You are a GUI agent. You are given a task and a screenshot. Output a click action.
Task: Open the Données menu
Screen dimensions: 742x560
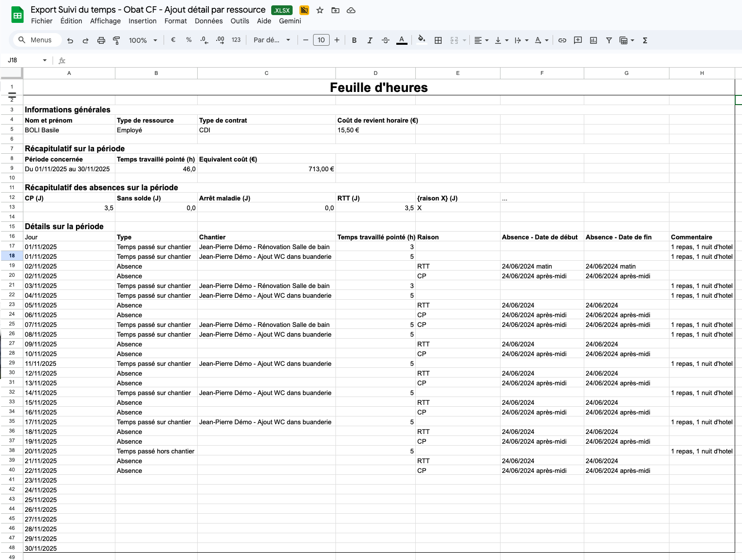coord(208,21)
